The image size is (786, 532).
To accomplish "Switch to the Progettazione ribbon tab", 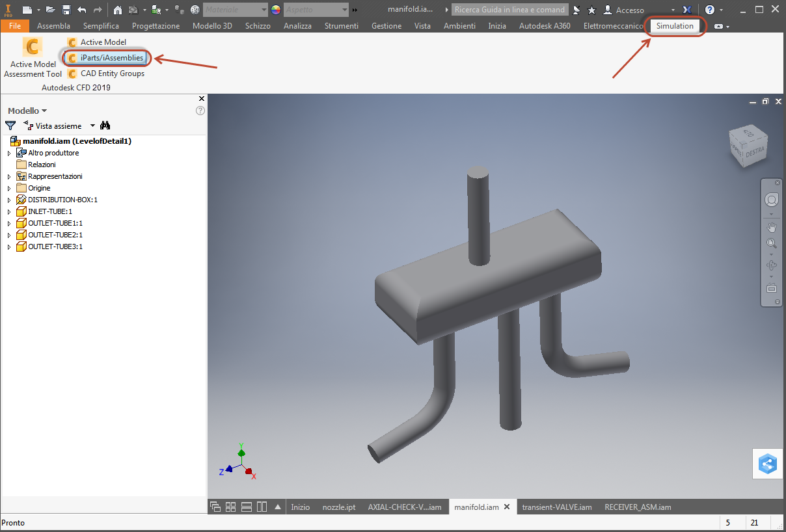I will tap(156, 26).
